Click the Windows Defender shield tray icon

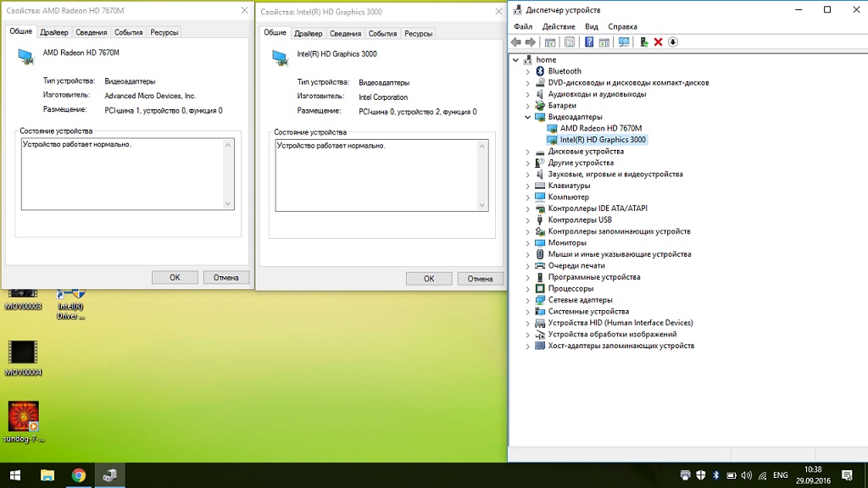(x=701, y=475)
